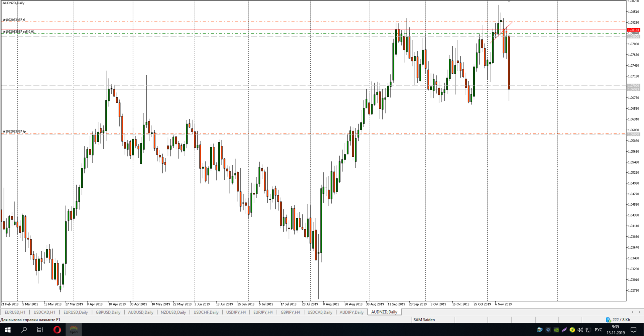Open the USDJPY,H4 chart tab
This screenshot has height=336, width=644.
[236, 312]
